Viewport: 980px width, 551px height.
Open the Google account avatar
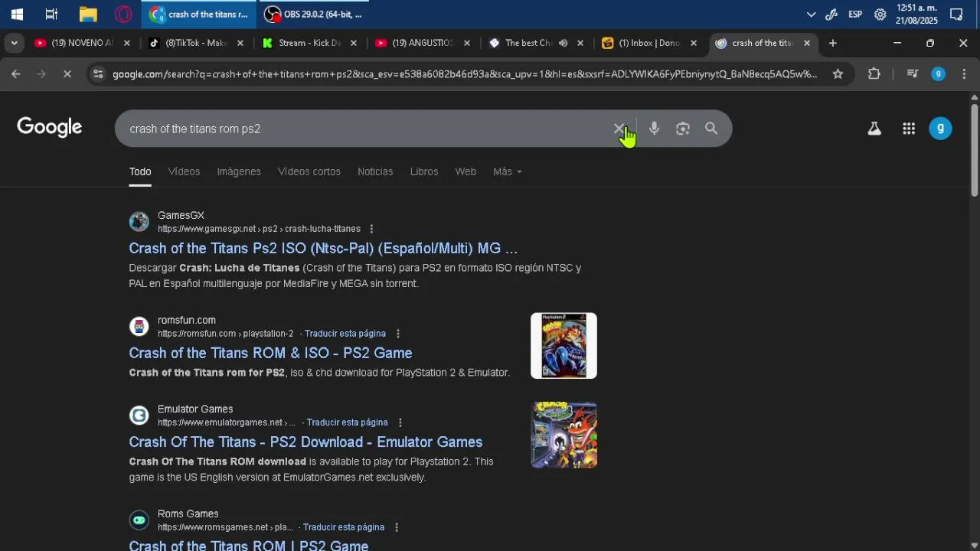(x=940, y=129)
